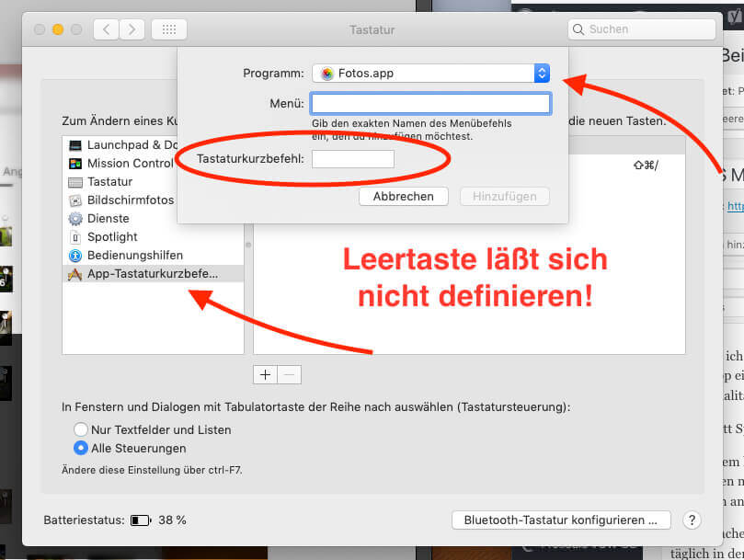This screenshot has width=744, height=560.
Task: Open 'Bluetooth-Tastatur konfigurieren' button
Action: click(x=561, y=520)
